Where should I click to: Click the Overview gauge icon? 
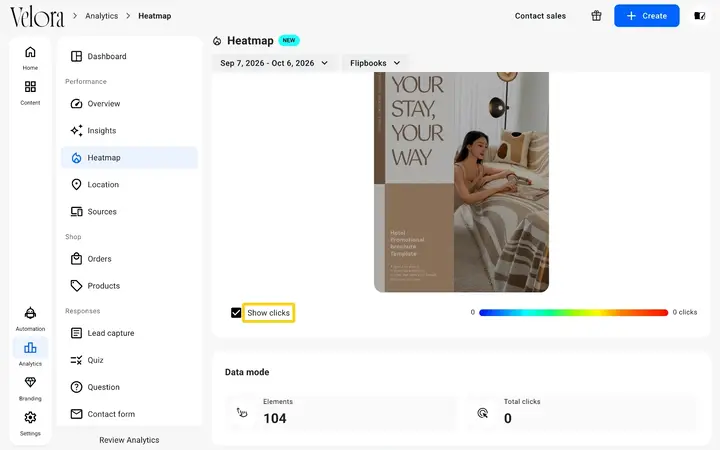(76, 104)
